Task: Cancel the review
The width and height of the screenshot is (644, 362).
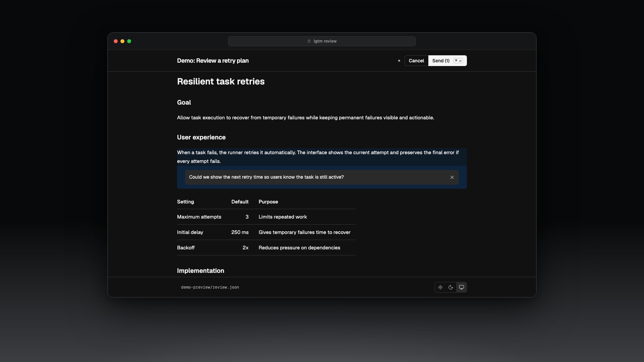Action: [416, 61]
